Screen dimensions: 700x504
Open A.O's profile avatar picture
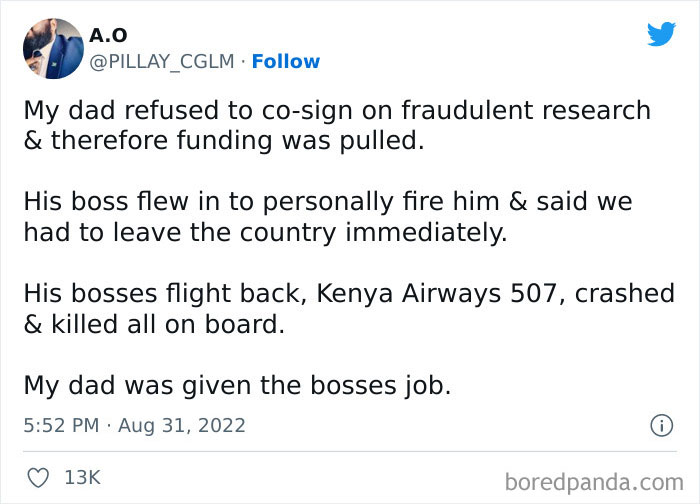tap(52, 48)
